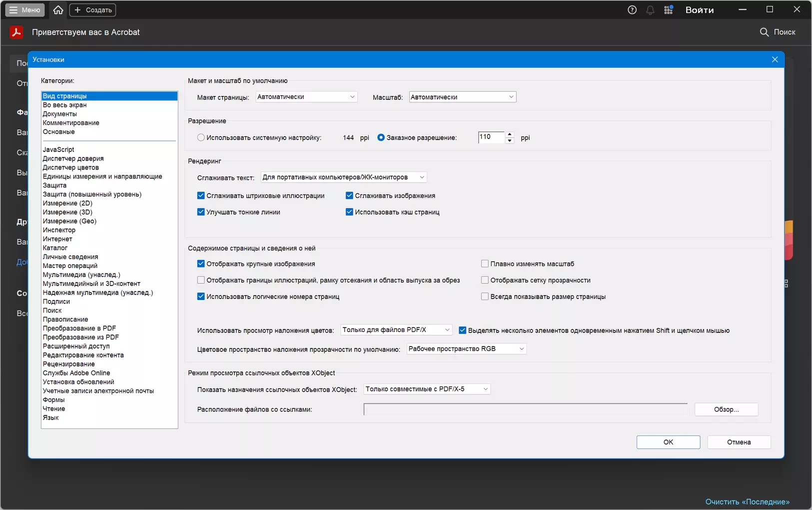Image resolution: width=812 pixels, height=510 pixels.
Task: Enable Отображать сетку прозрачности checkbox
Action: (x=485, y=280)
